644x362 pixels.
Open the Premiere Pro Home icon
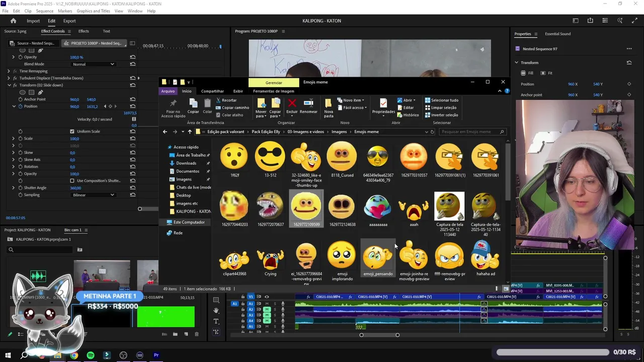pos(13,21)
